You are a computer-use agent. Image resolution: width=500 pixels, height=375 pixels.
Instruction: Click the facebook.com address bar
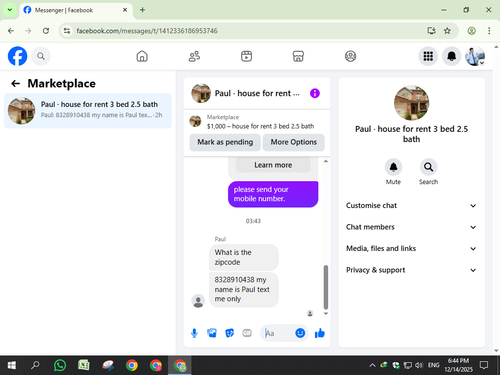point(247,31)
